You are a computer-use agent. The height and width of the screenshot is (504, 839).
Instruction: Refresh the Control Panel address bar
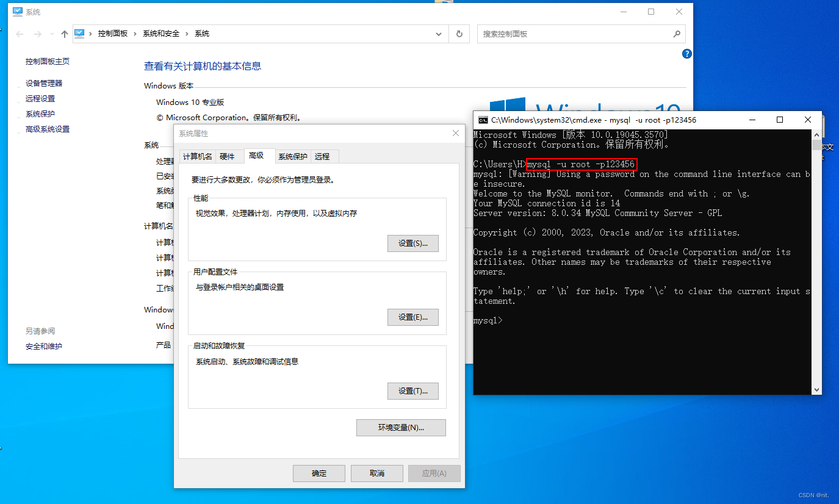click(x=459, y=34)
